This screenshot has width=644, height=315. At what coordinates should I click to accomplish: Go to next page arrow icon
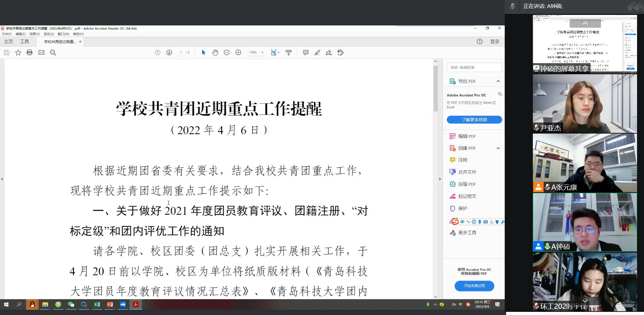169,52
